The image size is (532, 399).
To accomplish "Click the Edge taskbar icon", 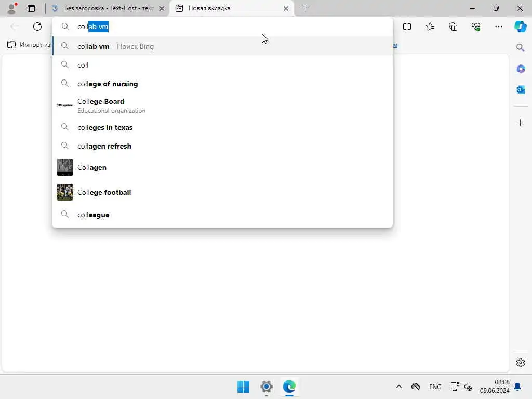I will tap(289, 387).
